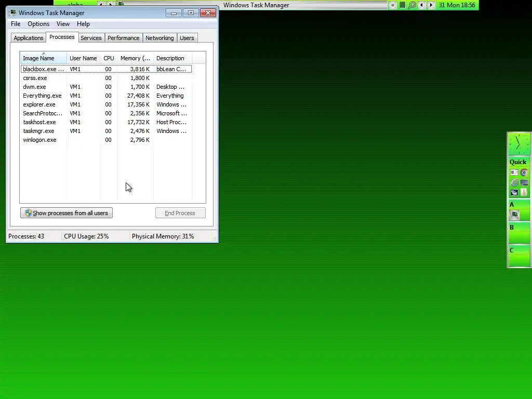532x399 pixels.
Task: Open the Options menu
Action: click(x=38, y=24)
